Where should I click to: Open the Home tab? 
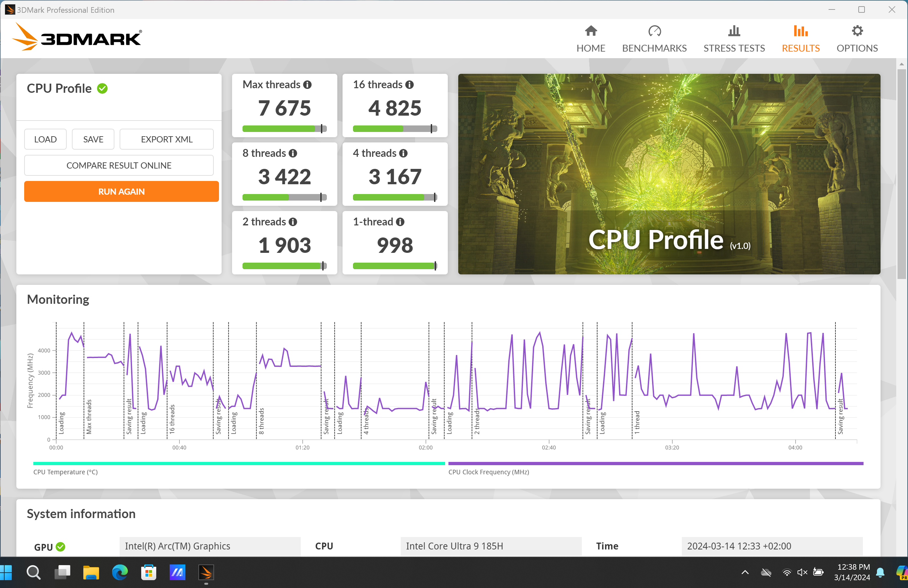591,39
